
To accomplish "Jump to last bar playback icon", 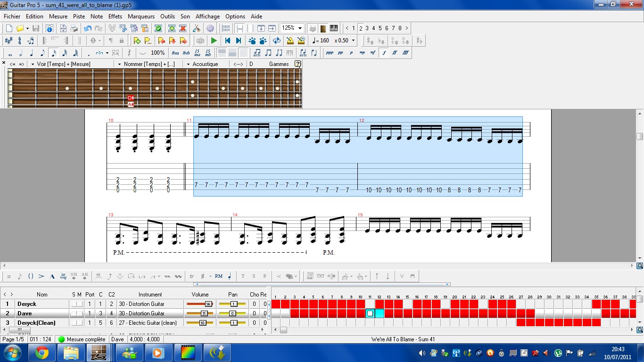I will (238, 41).
